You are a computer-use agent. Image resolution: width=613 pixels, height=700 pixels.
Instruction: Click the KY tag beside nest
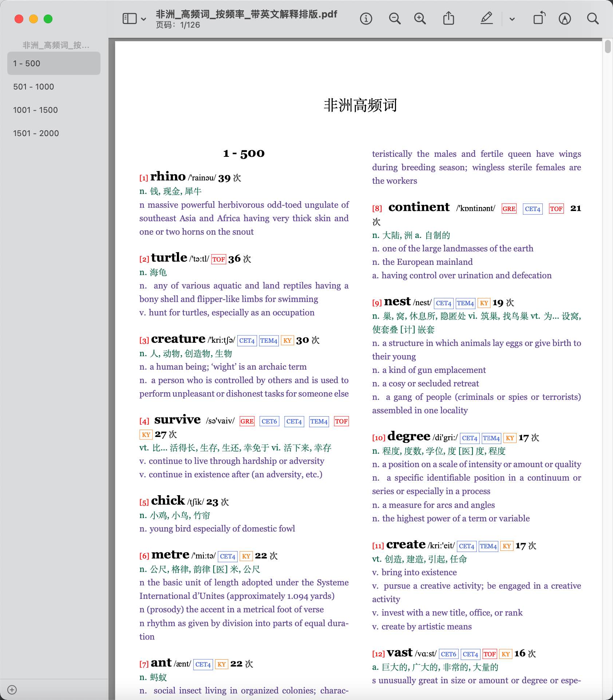[484, 303]
